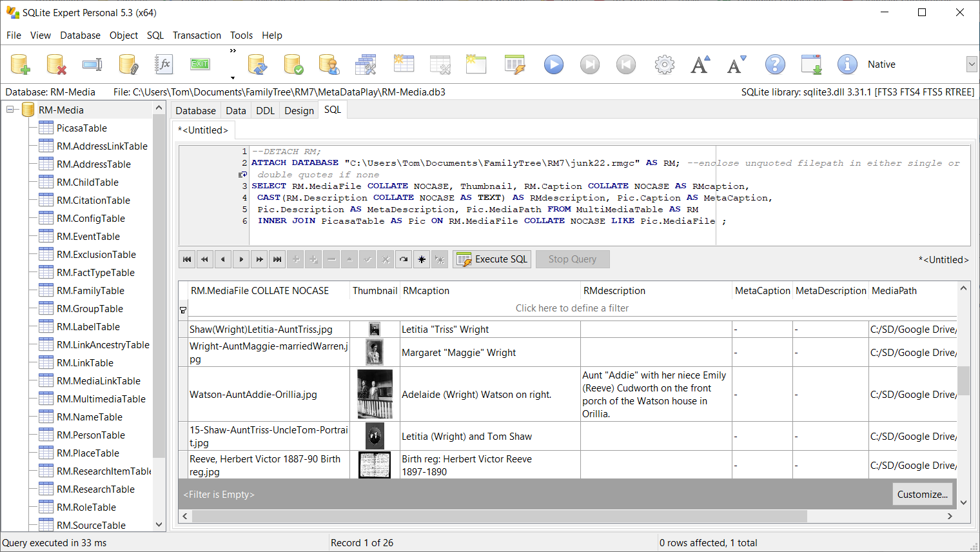
Task: Click the Customize... button
Action: pos(922,495)
